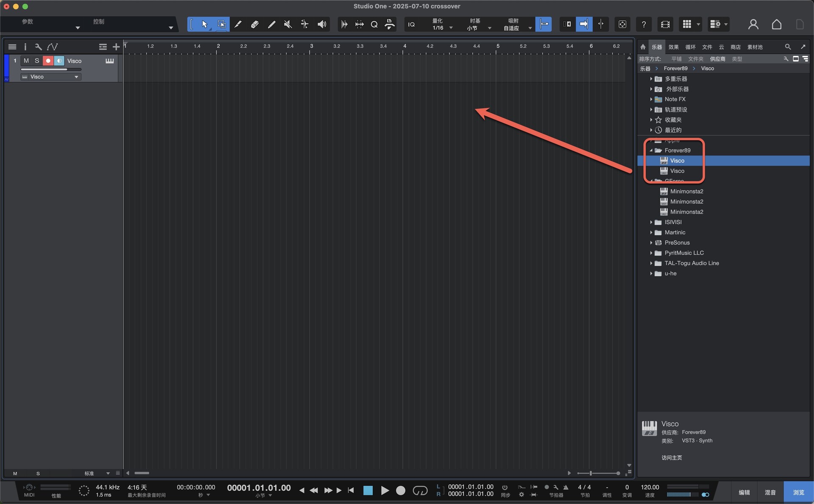Select the Listen speaker tool

coord(322,24)
